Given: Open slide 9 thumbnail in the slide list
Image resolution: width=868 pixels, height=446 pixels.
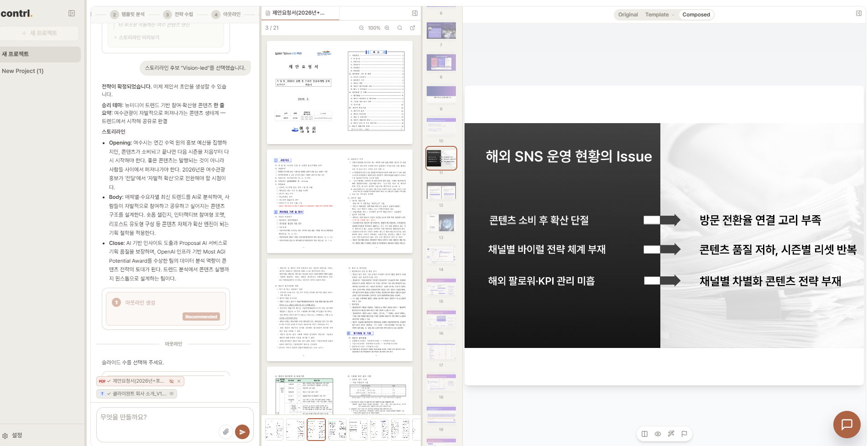Looking at the screenshot, I should [x=441, y=94].
